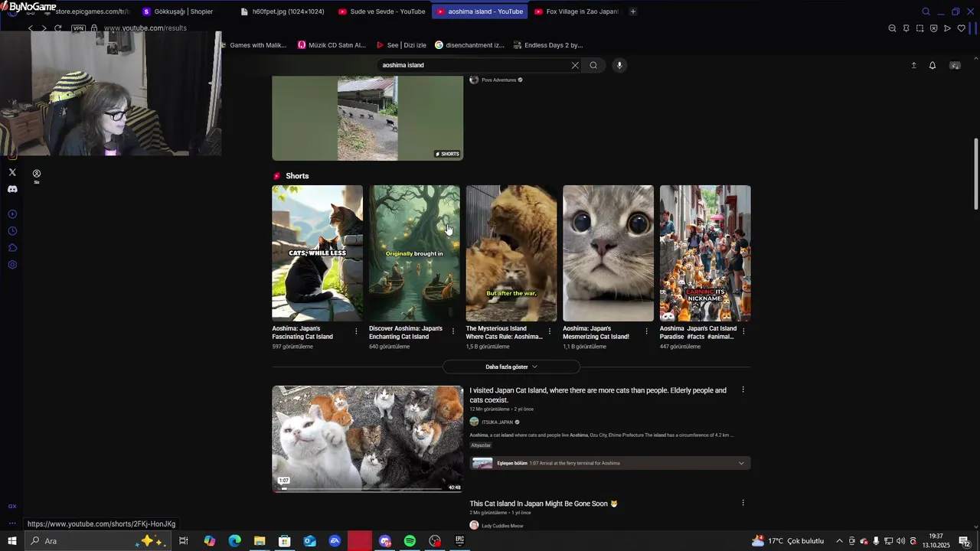Image resolution: width=980 pixels, height=551 pixels.
Task: Open the Windows notification center
Action: 965,541
